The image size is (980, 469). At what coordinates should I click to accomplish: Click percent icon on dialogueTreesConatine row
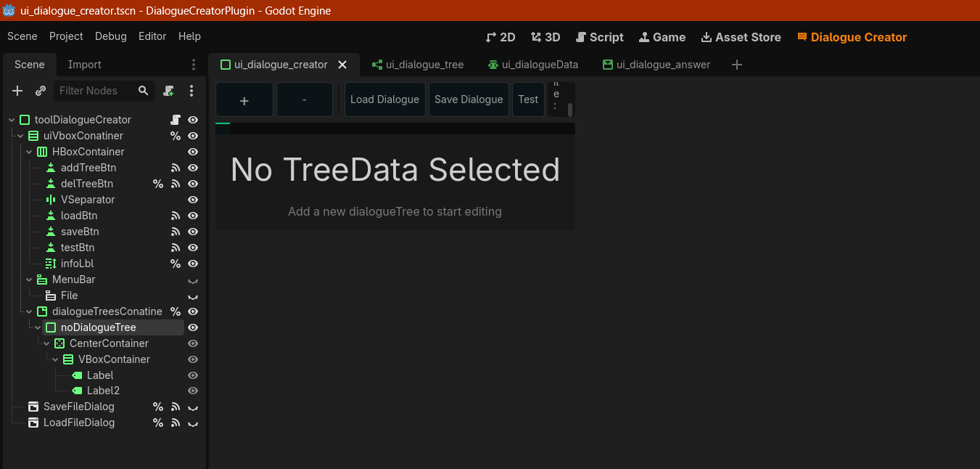click(175, 311)
